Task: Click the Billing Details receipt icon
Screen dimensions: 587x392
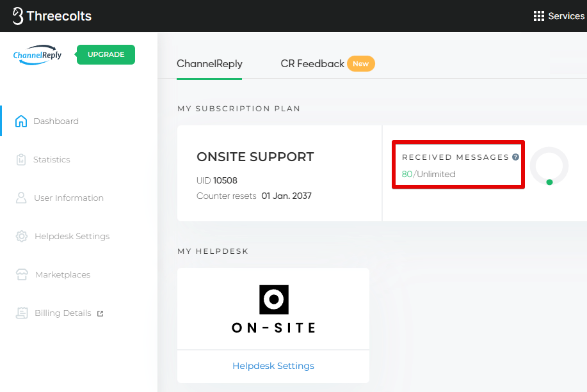Action: click(x=22, y=313)
